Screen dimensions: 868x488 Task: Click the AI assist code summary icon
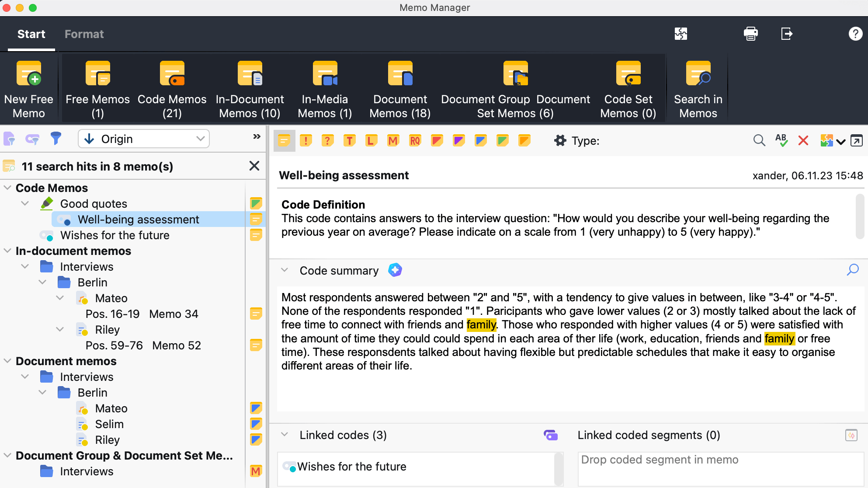click(395, 270)
